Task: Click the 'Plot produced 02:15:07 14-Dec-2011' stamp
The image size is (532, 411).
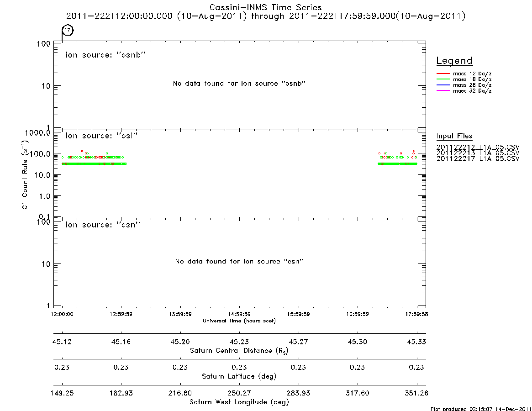Action: click(x=481, y=409)
